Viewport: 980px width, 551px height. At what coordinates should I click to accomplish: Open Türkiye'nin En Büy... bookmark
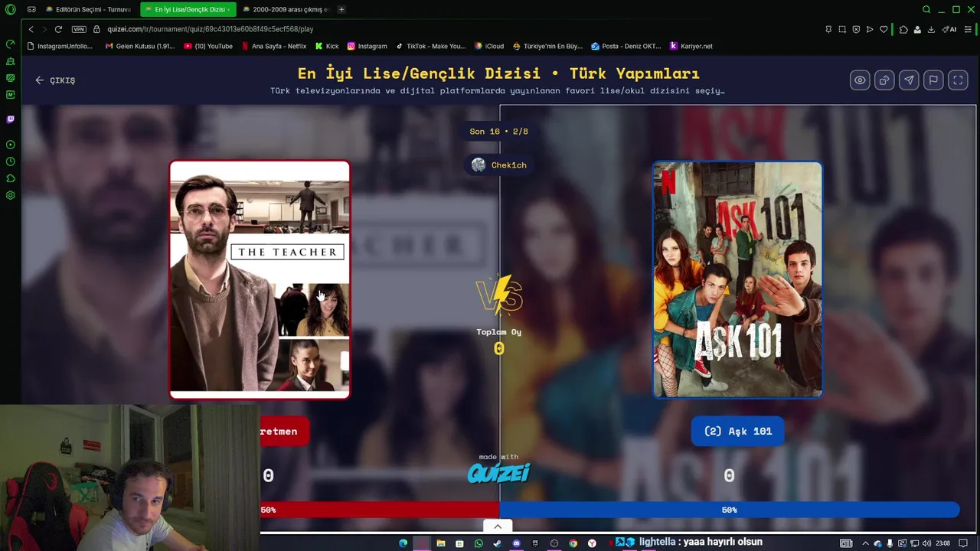pos(548,46)
